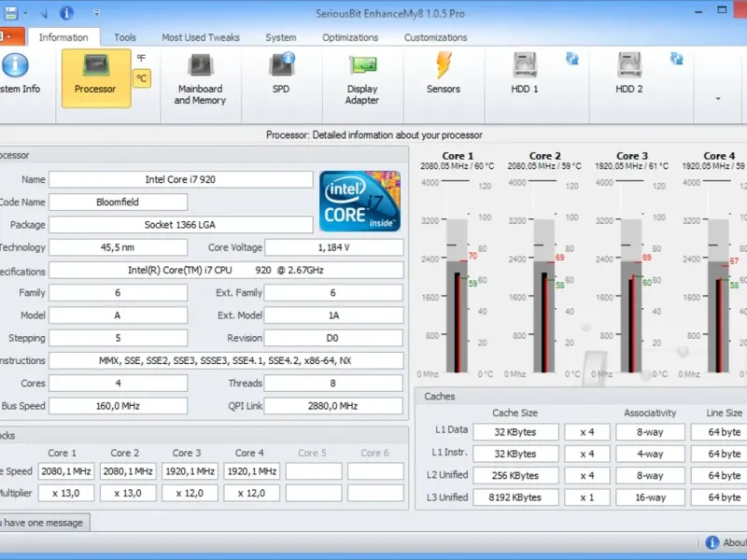
Task: Click the Technology field 45,5 nm
Action: point(118,247)
